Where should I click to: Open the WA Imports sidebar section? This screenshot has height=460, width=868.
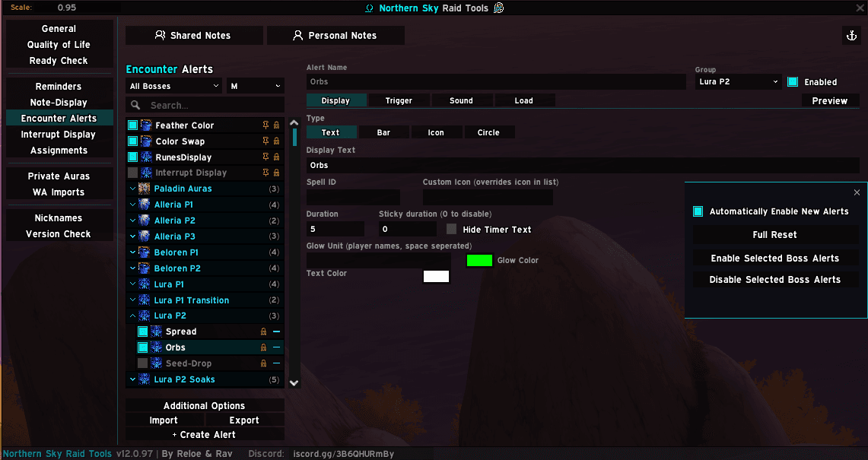(59, 192)
